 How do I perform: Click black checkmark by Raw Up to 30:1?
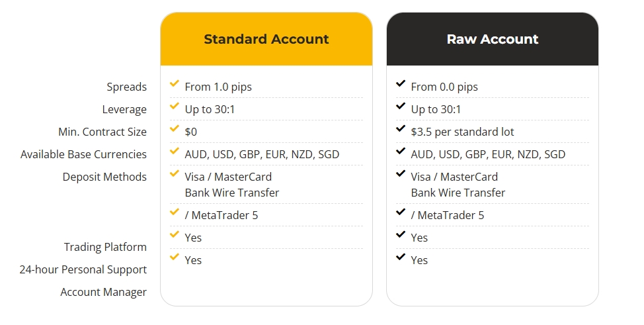(401, 106)
